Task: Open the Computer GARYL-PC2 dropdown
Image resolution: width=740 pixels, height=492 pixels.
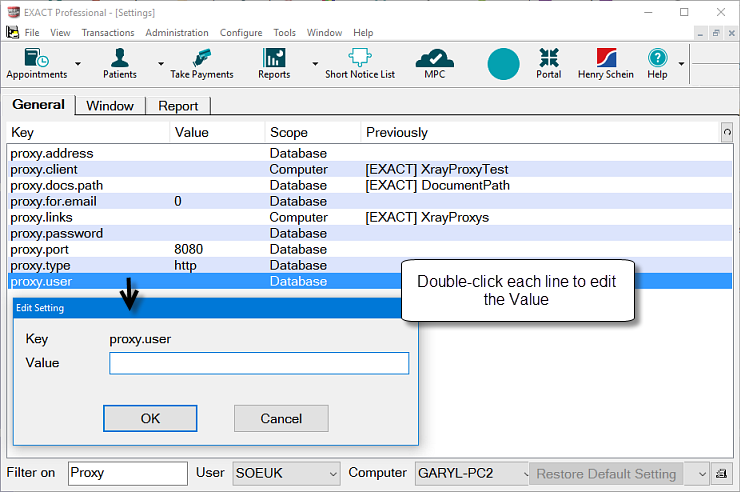Action: point(471,473)
